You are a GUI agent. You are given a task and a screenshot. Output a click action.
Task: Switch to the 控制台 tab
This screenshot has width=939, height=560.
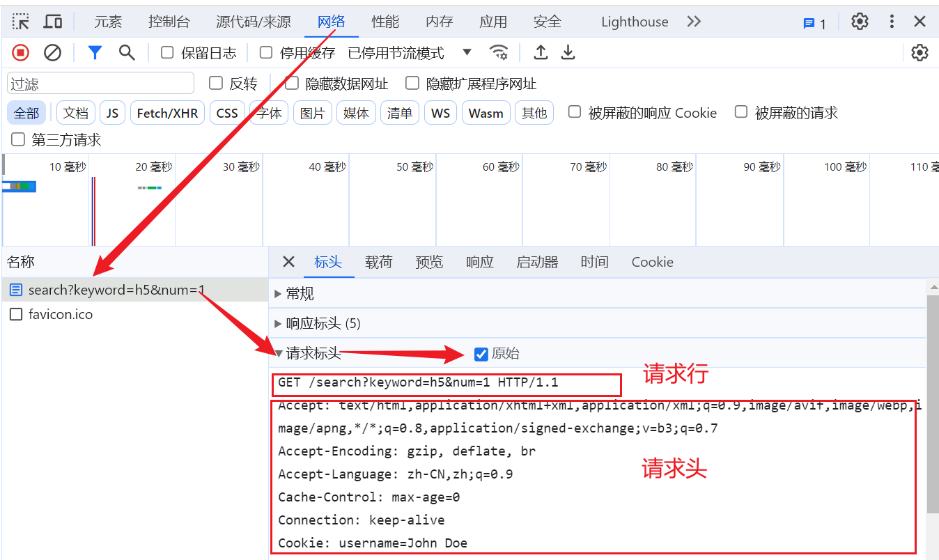pos(169,22)
